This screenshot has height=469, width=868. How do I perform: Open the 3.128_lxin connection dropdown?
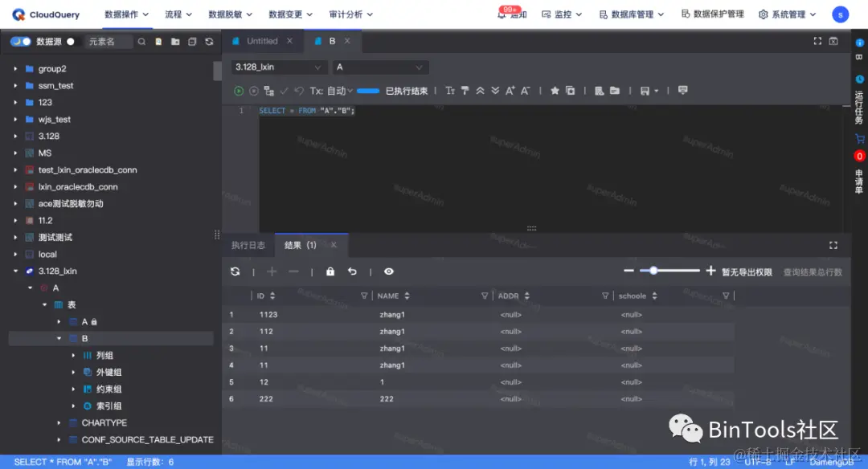(x=278, y=67)
